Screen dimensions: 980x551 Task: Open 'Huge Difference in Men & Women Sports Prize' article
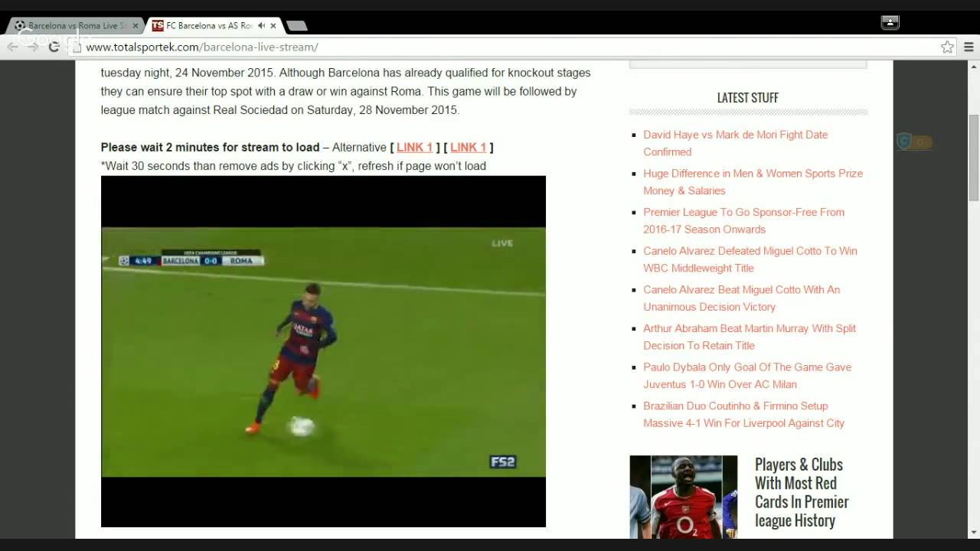[753, 182]
